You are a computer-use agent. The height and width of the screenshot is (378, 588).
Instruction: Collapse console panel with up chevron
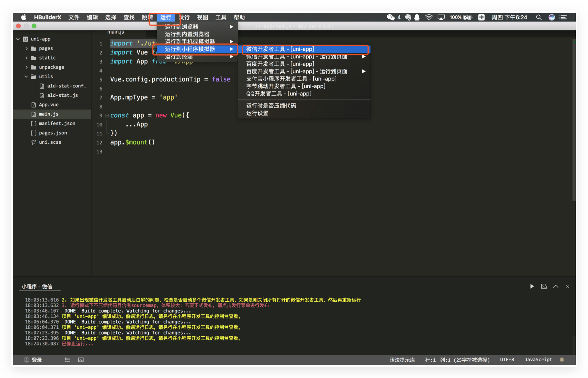point(556,286)
